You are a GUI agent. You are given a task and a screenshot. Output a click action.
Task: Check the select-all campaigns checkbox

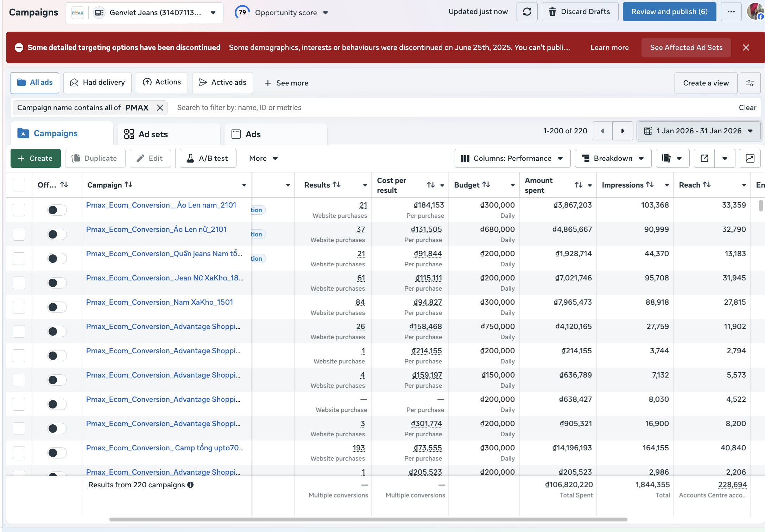[19, 185]
